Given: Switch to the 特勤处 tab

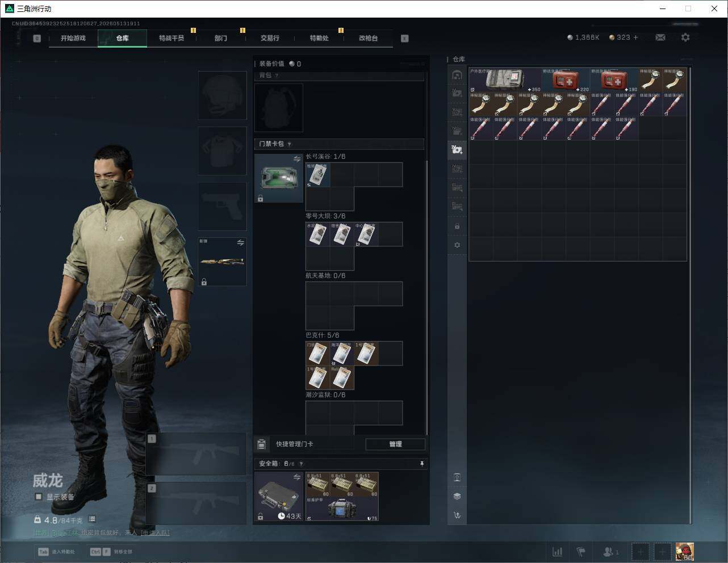Looking at the screenshot, I should tap(319, 38).
